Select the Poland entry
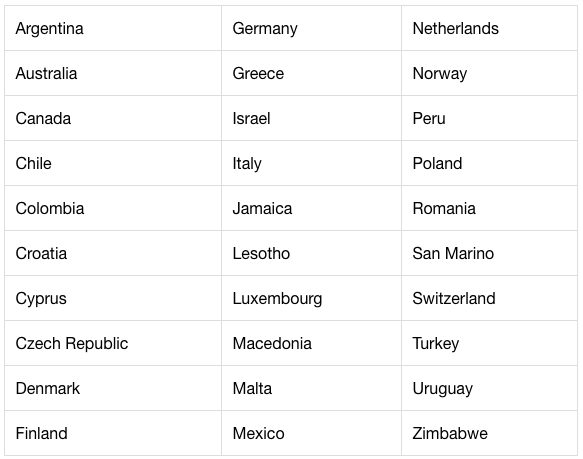The height and width of the screenshot is (459, 583). point(490,163)
